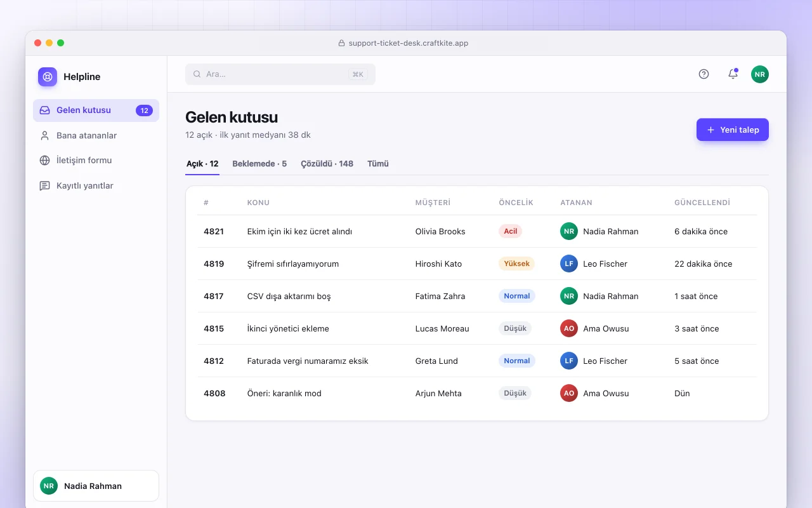Switch to the Beklemede · 5 tab

[259, 164]
